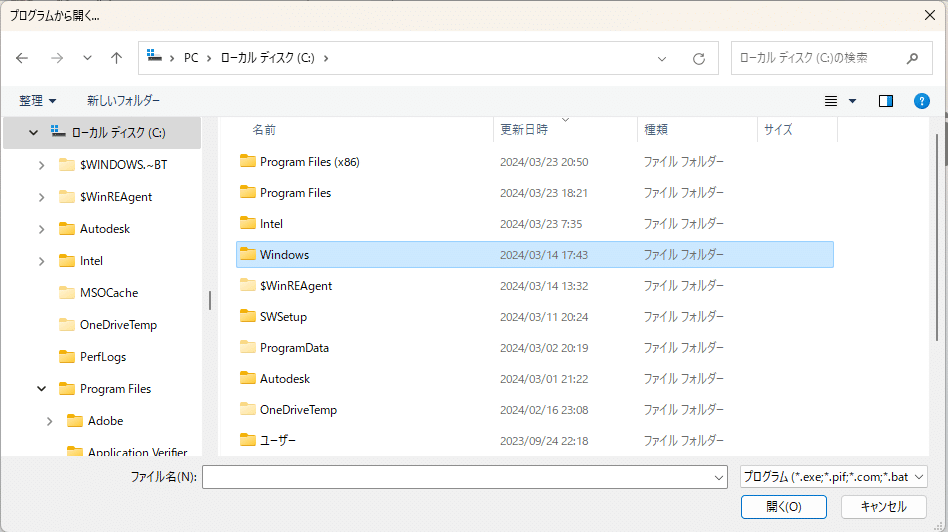
Task: Open the 整理 menu
Action: point(37,100)
